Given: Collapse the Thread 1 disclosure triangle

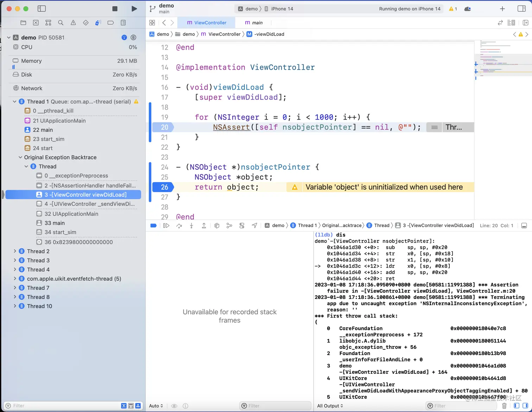Looking at the screenshot, I should (x=15, y=102).
